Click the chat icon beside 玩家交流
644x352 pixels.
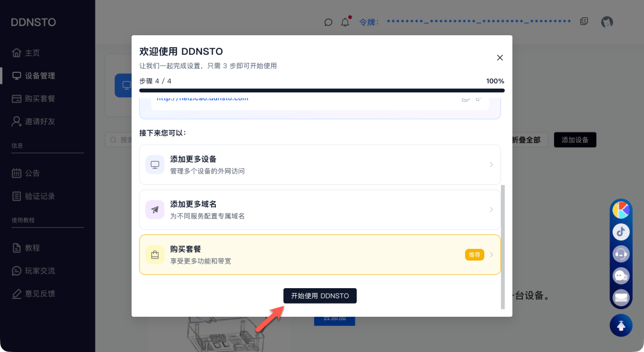tap(17, 271)
